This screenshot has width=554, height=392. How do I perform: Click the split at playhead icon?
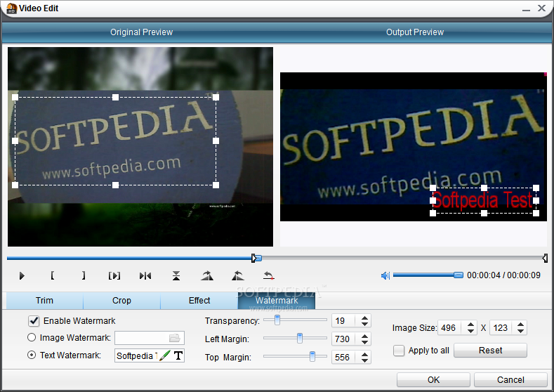145,275
